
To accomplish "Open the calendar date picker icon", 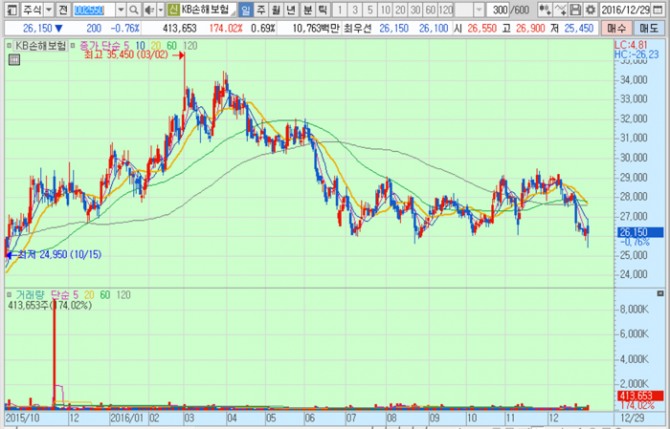I will (664, 9).
